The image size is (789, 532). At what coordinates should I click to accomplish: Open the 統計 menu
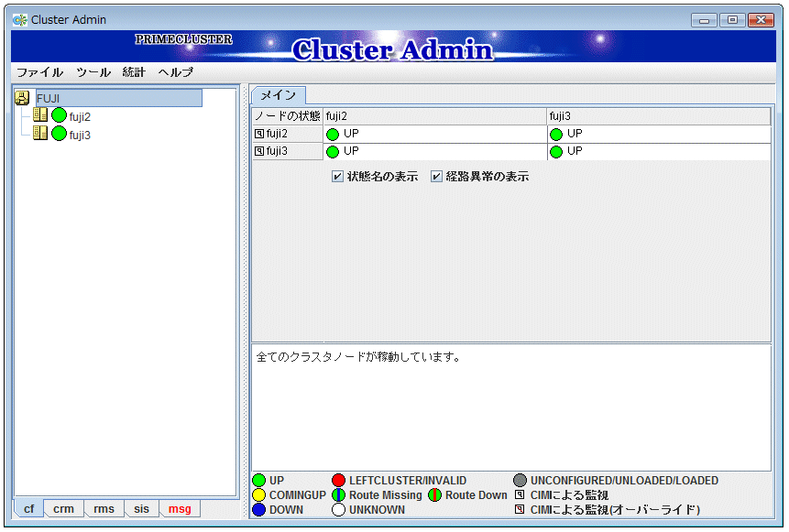click(134, 72)
